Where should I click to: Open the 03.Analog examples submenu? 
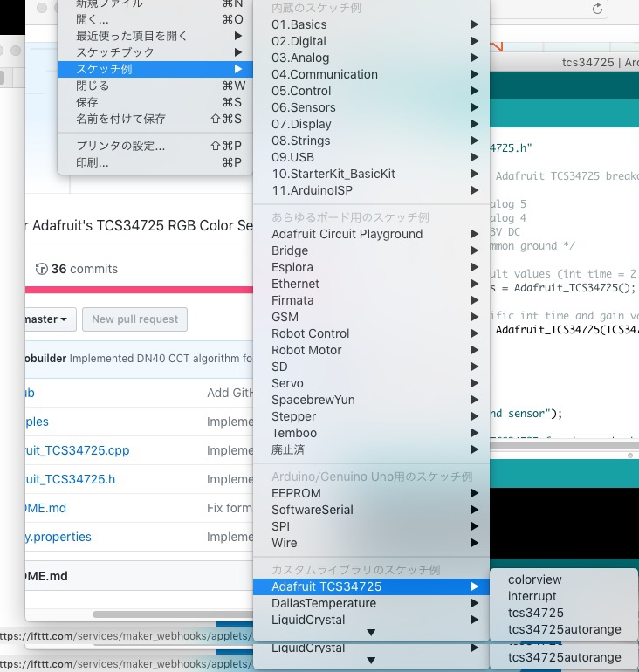click(371, 58)
